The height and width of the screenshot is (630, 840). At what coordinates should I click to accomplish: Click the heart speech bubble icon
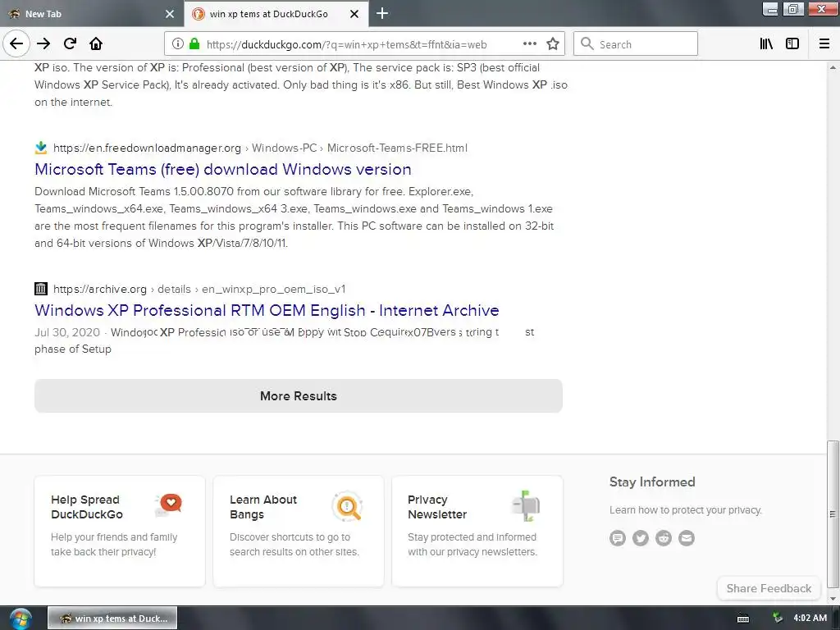[169, 504]
